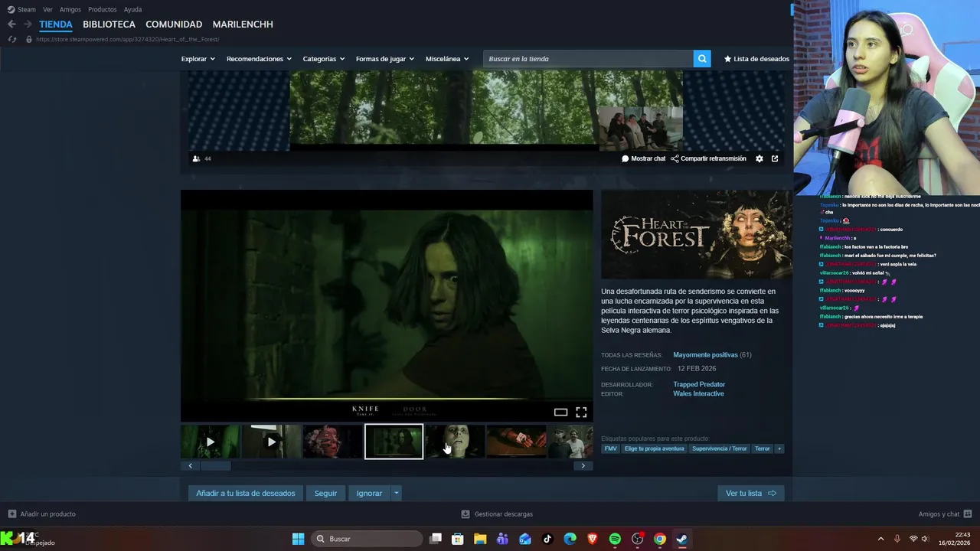Open the Categorías dropdown menu
Screen dimensions: 980x551
click(323, 59)
